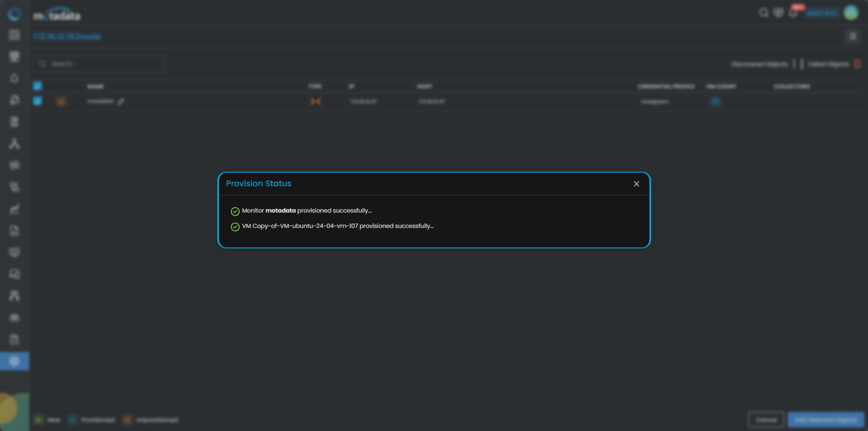Click the Motadata logo in the header
This screenshot has width=868, height=431.
[57, 15]
